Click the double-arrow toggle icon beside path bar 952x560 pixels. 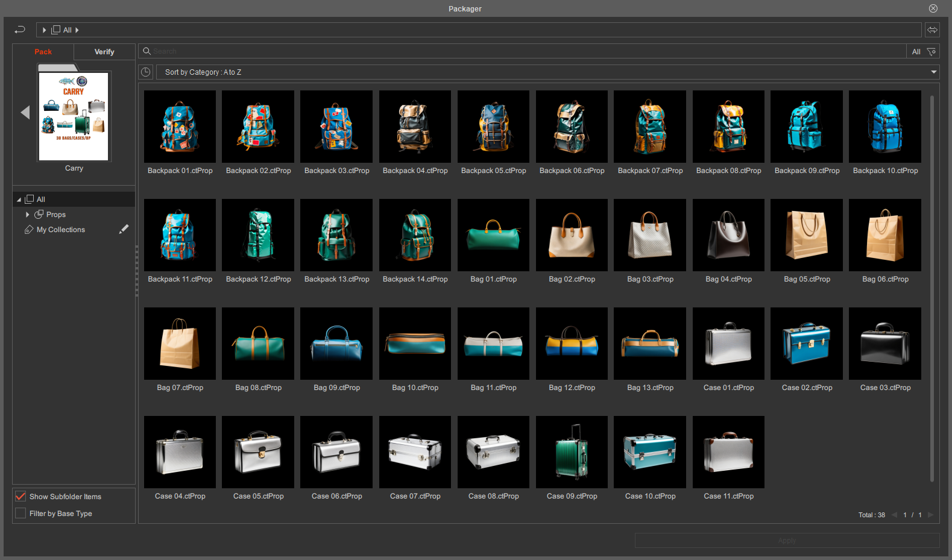932,30
